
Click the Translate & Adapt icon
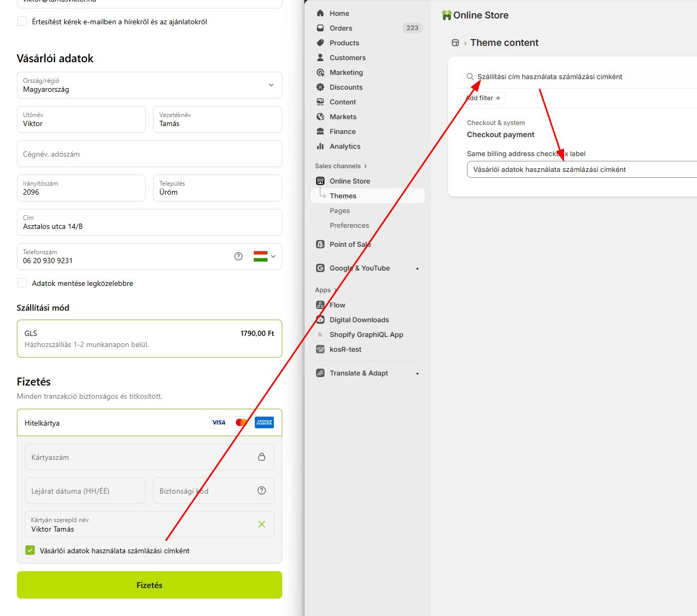tap(320, 373)
